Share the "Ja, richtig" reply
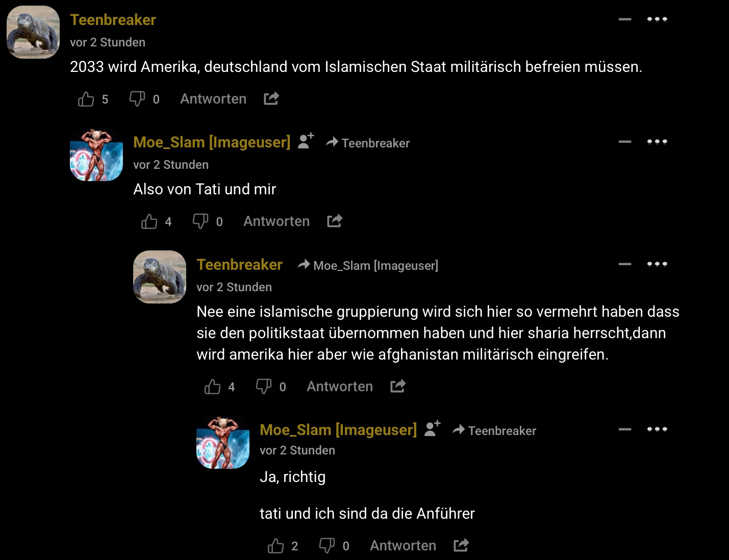Image resolution: width=729 pixels, height=560 pixels. (461, 545)
